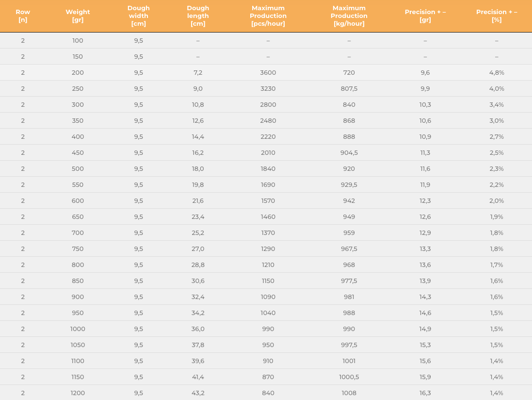This screenshot has width=532, height=400.
Task: Click the Weight [gr] column header
Action: click(x=78, y=16)
